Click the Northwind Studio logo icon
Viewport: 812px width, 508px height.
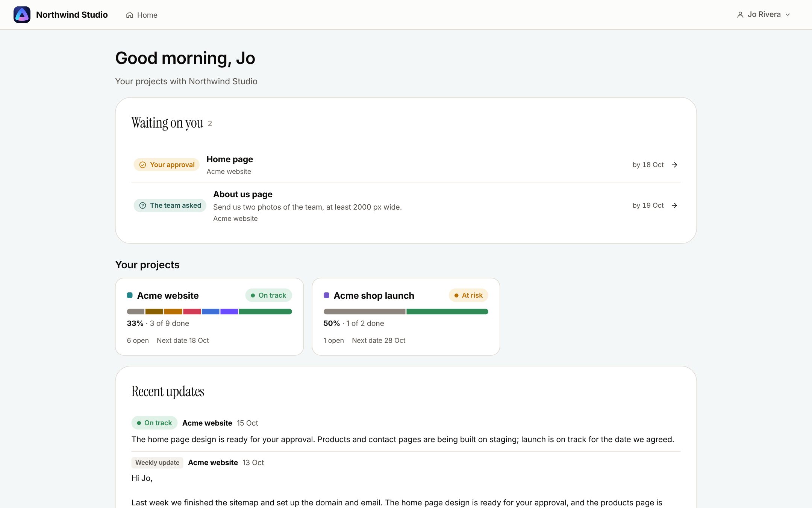pyautogui.click(x=22, y=15)
